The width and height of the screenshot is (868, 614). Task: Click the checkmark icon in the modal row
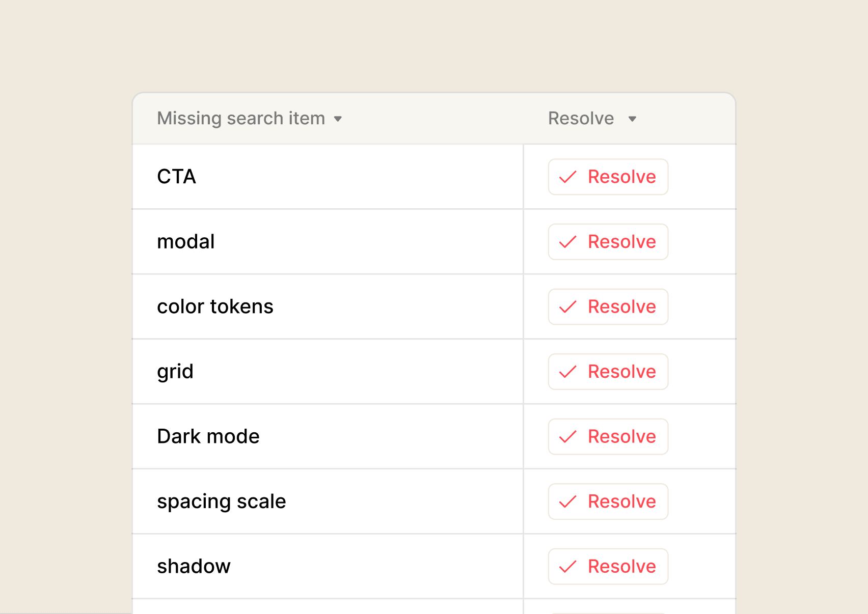(567, 242)
